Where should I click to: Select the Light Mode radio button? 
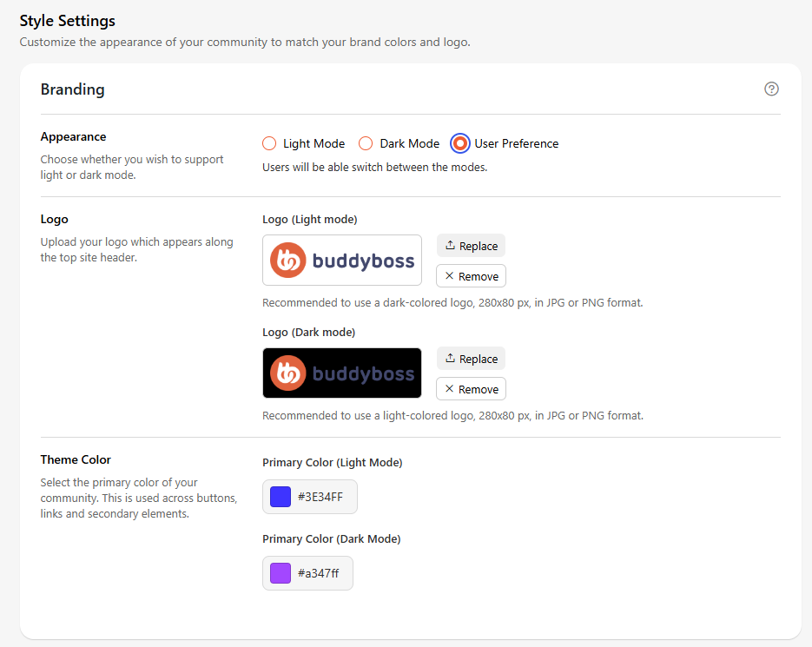[269, 143]
